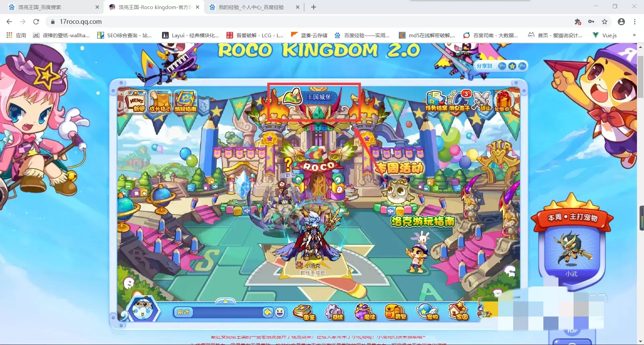Open the 吾爱破解 - LCG bookmark
The image size is (644, 345).
click(255, 35)
